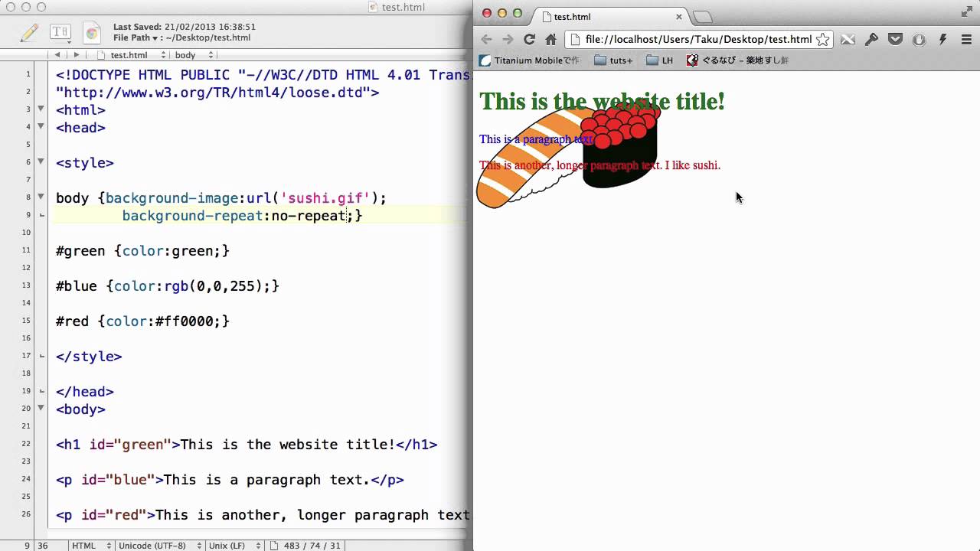This screenshot has height=551, width=980.
Task: Click the </style> tag on line 17
Action: pyautogui.click(x=89, y=357)
